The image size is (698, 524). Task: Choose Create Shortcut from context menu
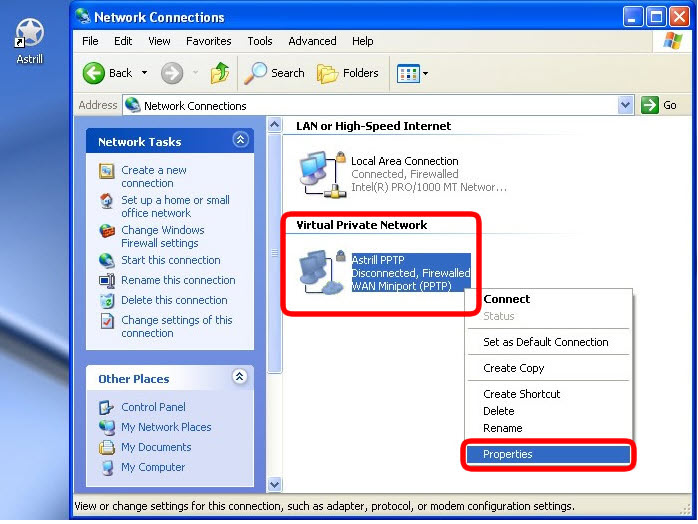click(548, 394)
